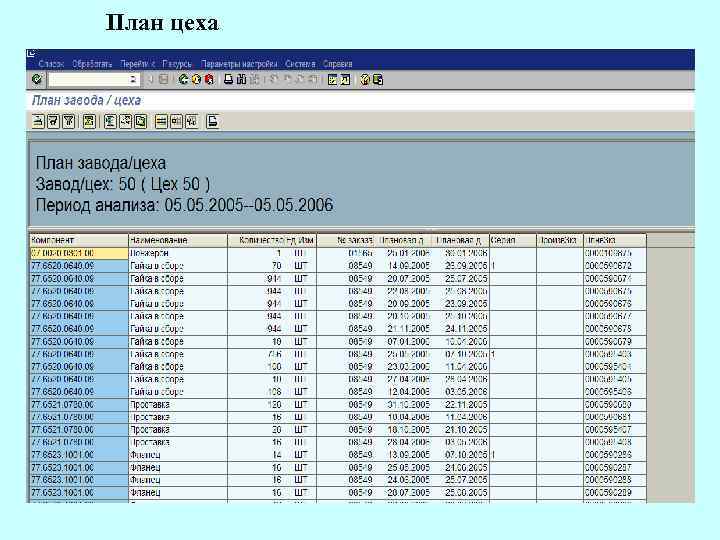Open the Параметры настройки menu
This screenshot has height=540, width=720.
pyautogui.click(x=239, y=64)
